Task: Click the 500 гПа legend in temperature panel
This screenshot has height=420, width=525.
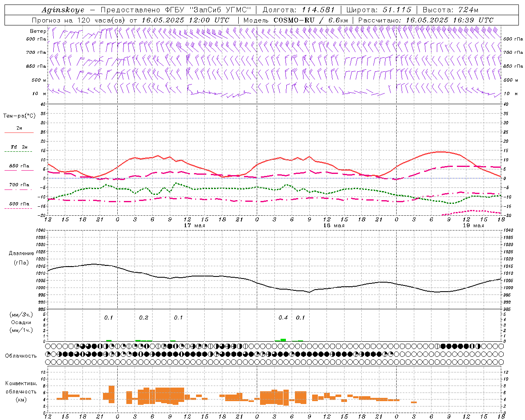Action: [x=19, y=204]
